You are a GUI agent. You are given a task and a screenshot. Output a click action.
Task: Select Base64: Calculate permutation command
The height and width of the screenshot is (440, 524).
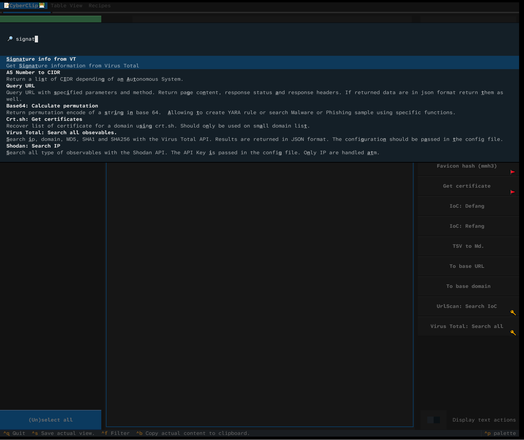tap(259, 109)
